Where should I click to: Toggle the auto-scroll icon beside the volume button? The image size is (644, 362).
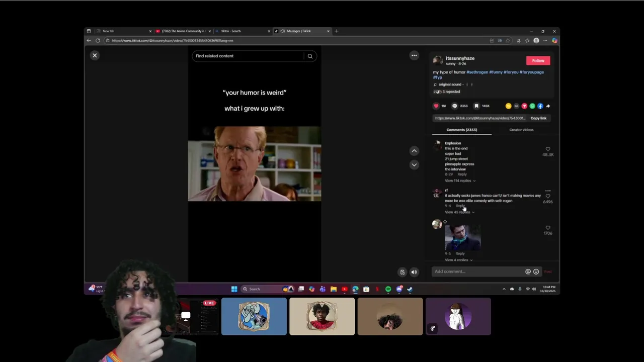403,272
